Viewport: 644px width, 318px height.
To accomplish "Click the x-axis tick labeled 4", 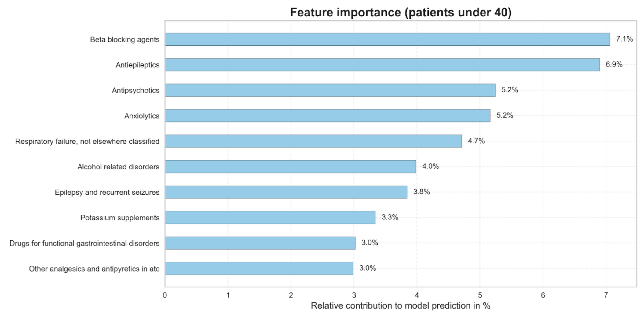I will (417, 295).
